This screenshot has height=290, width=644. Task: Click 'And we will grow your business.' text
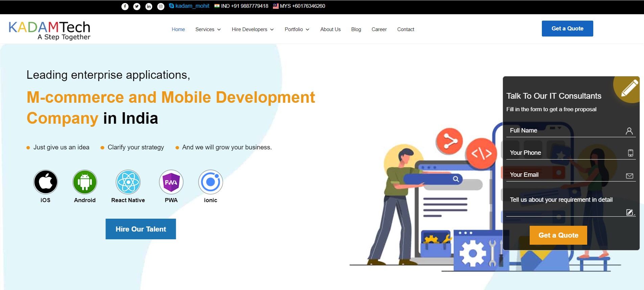click(227, 147)
